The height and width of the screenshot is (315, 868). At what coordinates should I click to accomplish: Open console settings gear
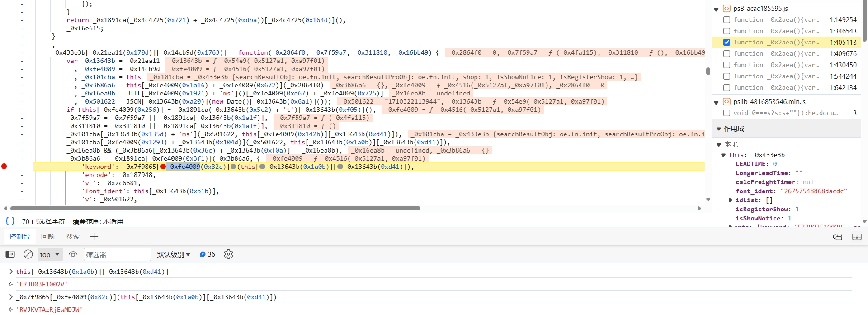(x=228, y=254)
